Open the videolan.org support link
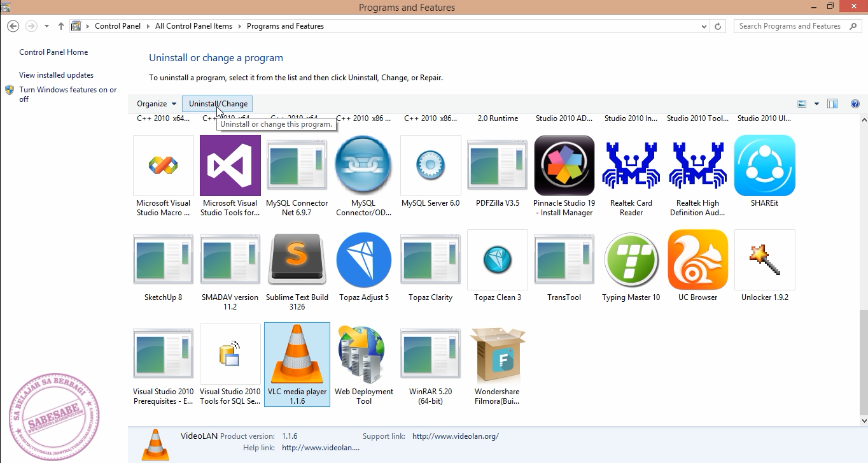The width and height of the screenshot is (868, 463). 456,436
